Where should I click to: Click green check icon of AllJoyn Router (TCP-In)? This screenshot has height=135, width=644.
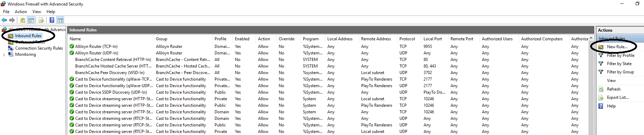tap(72, 46)
